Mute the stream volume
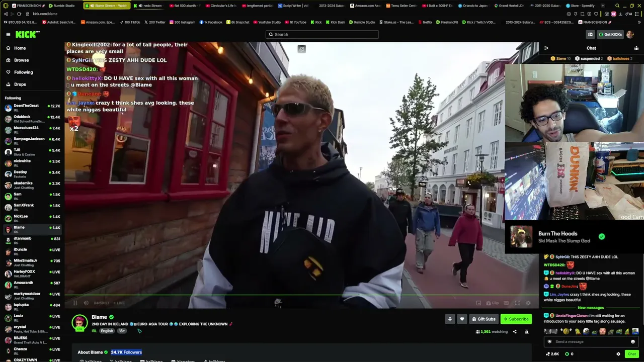Viewport: 644px width, 362px height. 86,303
